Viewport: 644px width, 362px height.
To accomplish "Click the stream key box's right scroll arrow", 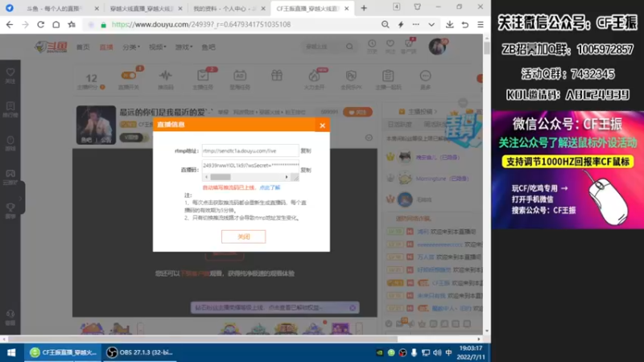I will point(287,177).
